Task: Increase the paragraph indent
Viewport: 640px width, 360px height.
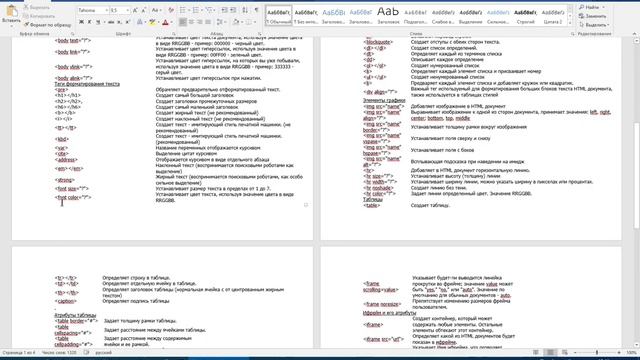Action: 233,10
